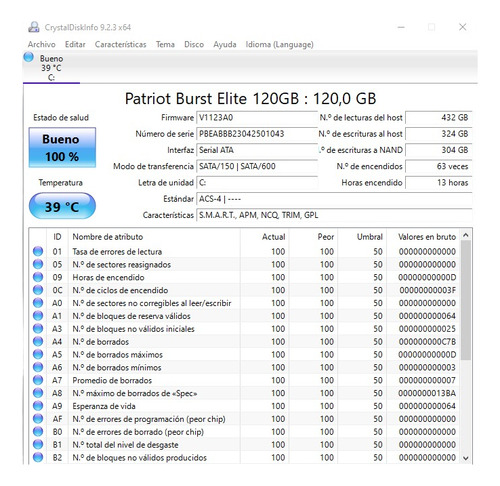Open the Ayuda menu
This screenshot has width=500, height=486.
(x=225, y=44)
